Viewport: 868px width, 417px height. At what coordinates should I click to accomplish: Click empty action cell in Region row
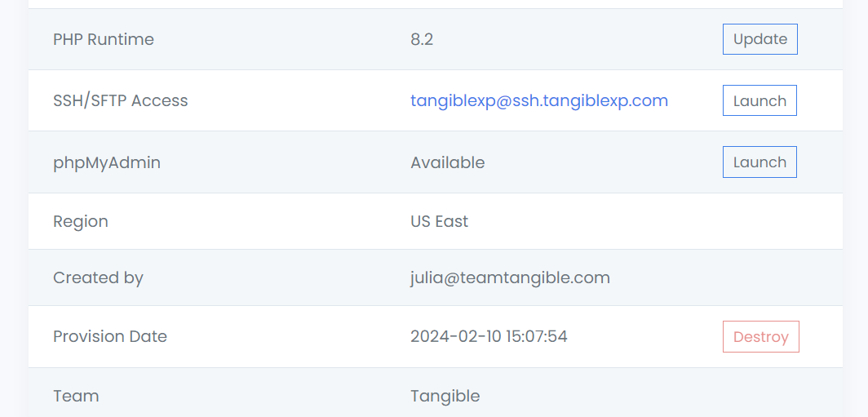tap(759, 221)
